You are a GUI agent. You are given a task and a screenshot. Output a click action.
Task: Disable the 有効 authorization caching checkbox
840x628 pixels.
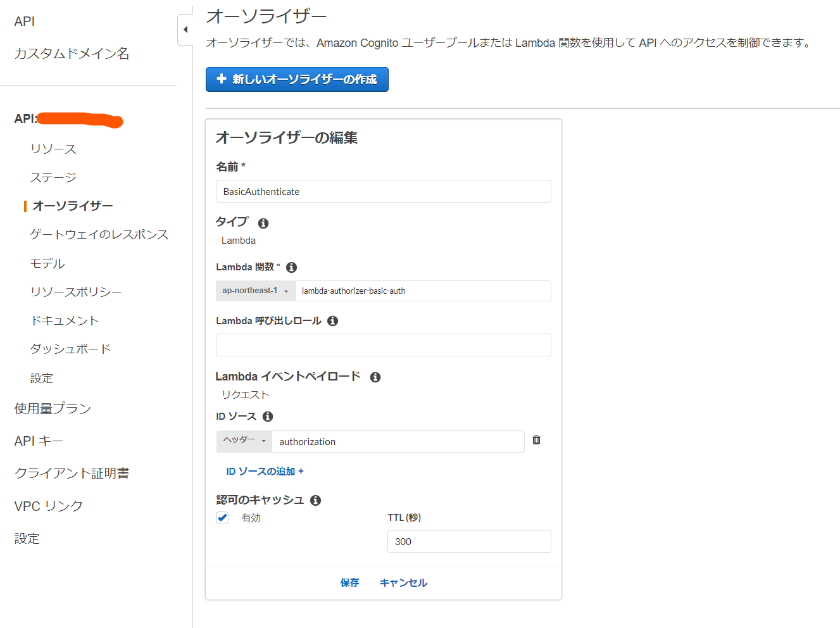click(x=222, y=518)
